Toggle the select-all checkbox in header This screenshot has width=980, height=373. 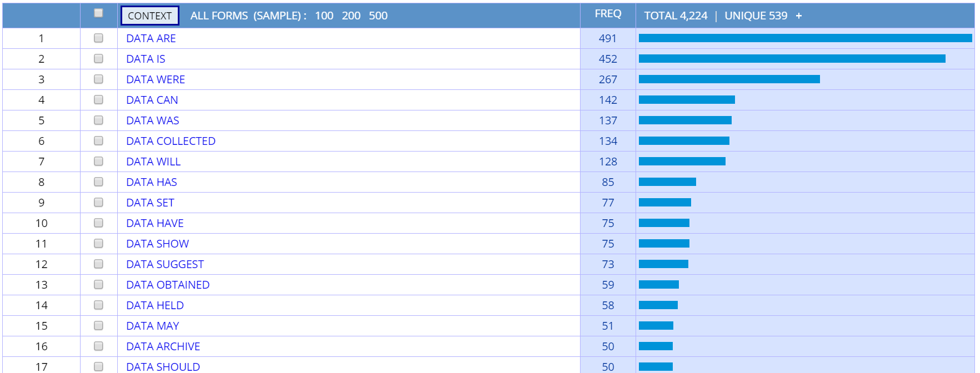98,13
